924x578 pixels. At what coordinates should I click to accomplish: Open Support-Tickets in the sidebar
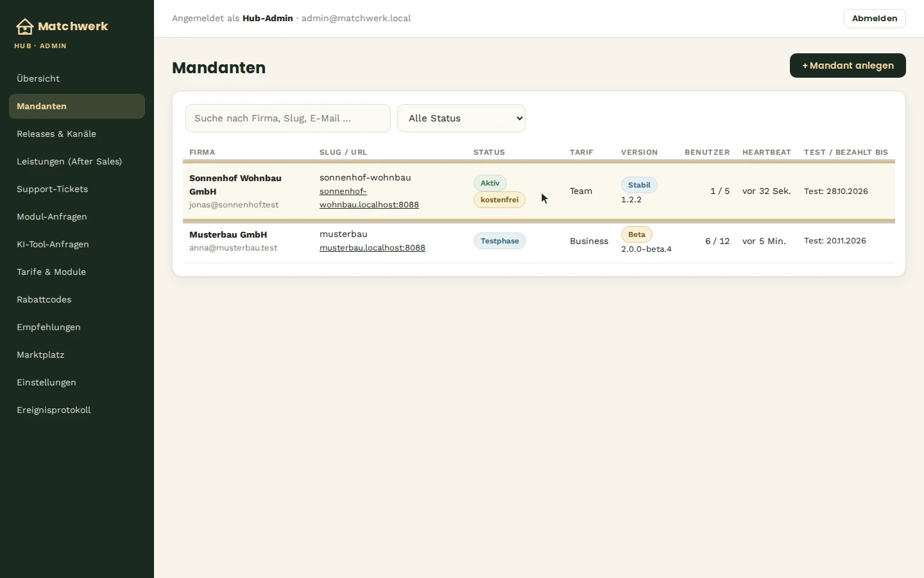[x=77, y=189]
